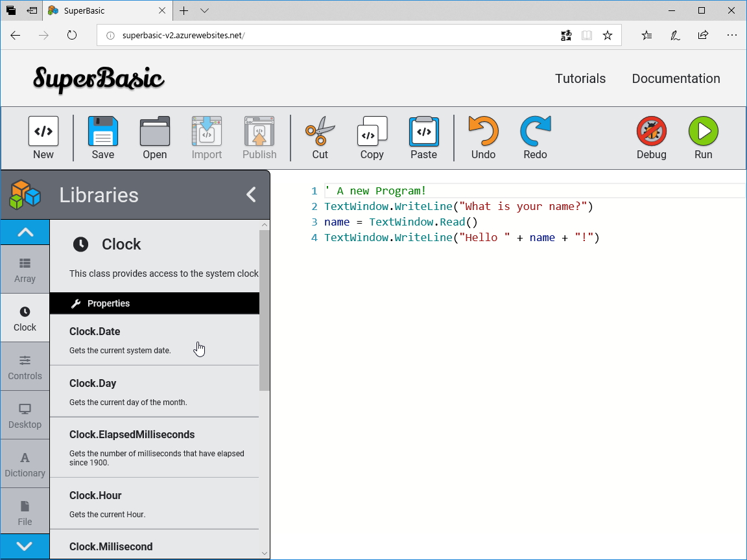Screen dimensions: 747x560
Task: Open the browser tab list dropdown
Action: (204, 10)
